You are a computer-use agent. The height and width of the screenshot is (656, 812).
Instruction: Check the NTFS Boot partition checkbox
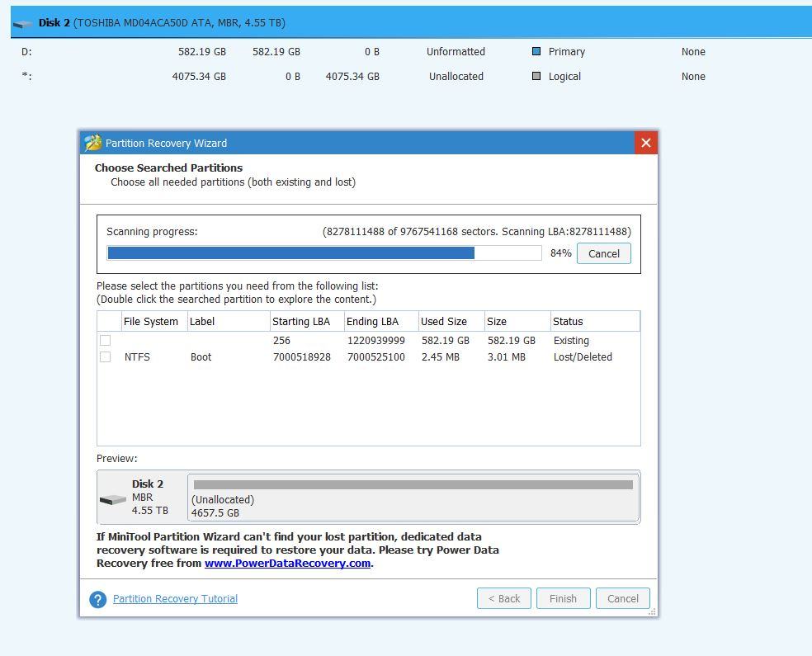click(x=105, y=356)
